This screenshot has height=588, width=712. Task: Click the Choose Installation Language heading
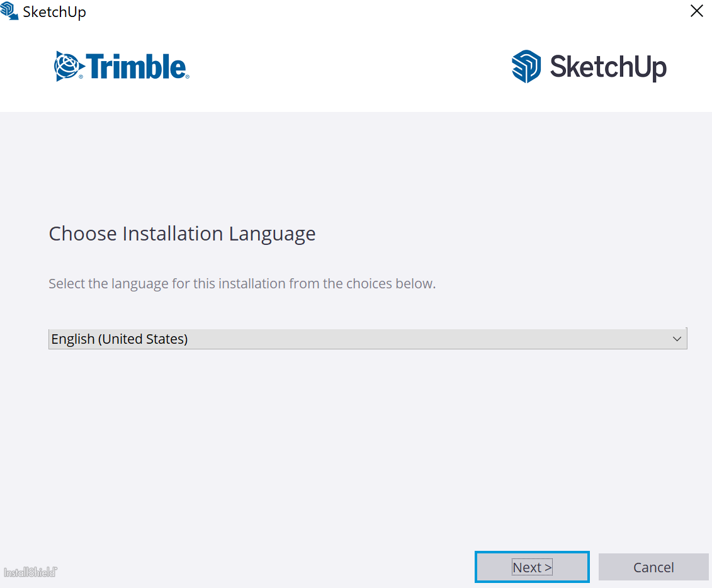[x=182, y=234]
